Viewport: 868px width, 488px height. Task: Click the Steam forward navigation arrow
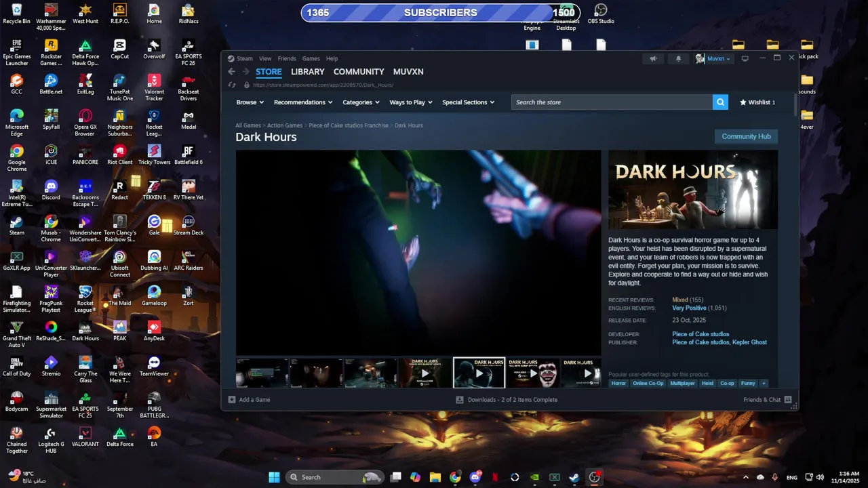(245, 72)
